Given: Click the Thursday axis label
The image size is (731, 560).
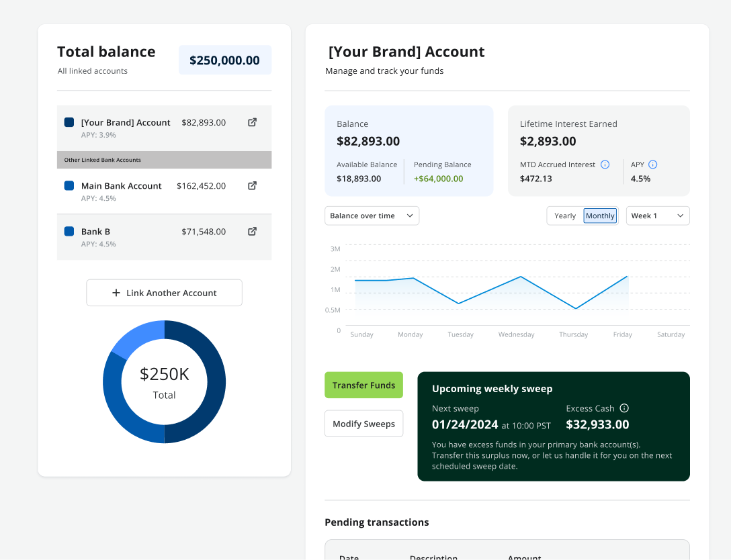Looking at the screenshot, I should (x=573, y=334).
